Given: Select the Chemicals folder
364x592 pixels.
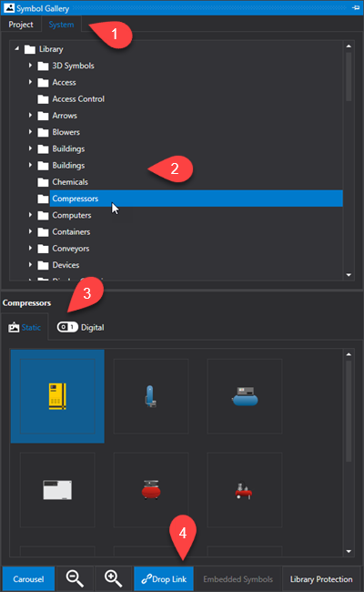Looking at the screenshot, I should coord(70,182).
